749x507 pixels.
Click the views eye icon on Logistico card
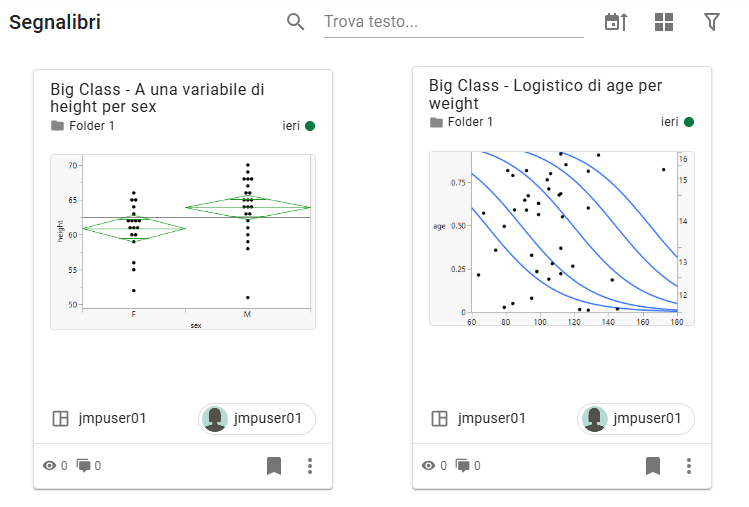pyautogui.click(x=428, y=466)
